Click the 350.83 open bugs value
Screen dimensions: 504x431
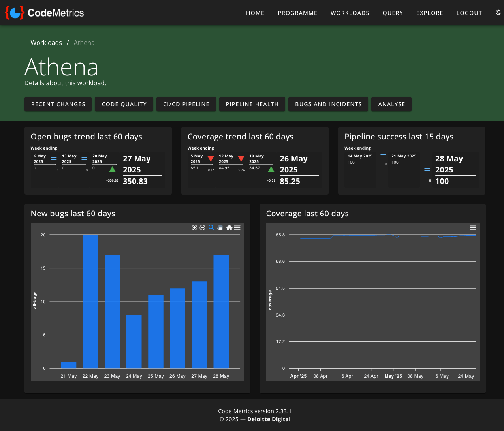point(135,181)
